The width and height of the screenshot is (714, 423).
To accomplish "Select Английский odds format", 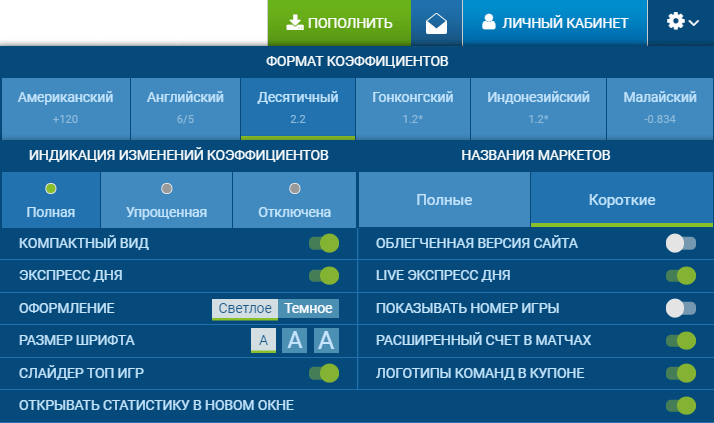I will 185,108.
